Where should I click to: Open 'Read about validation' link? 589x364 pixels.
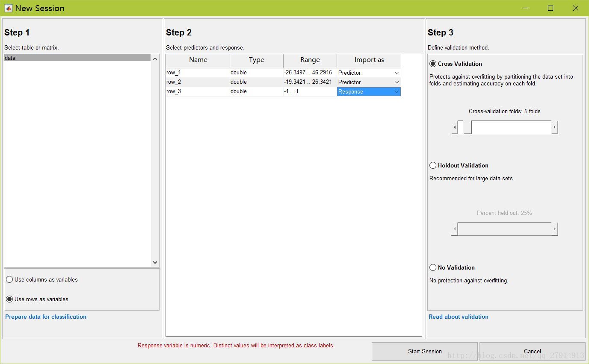coord(459,317)
